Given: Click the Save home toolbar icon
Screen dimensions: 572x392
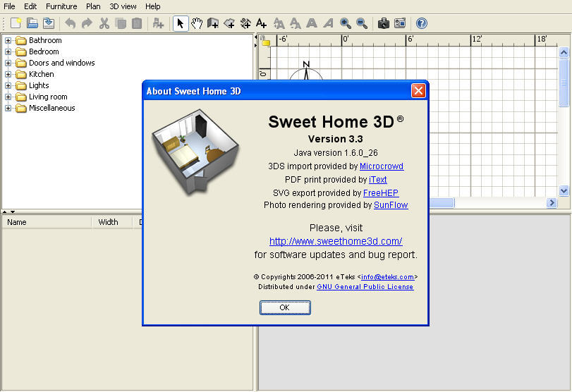Looking at the screenshot, I should click(x=49, y=23).
